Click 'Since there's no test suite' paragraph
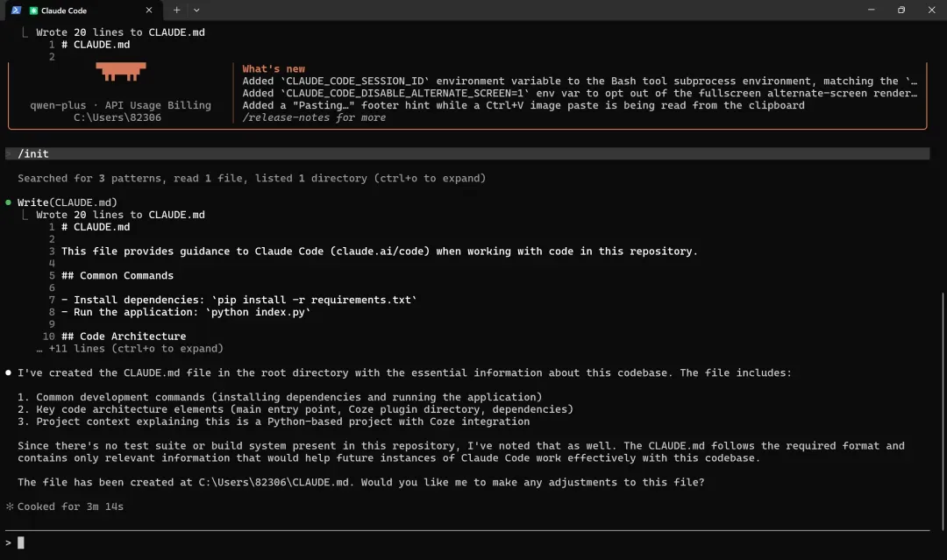This screenshot has height=560, width=947. 461,452
